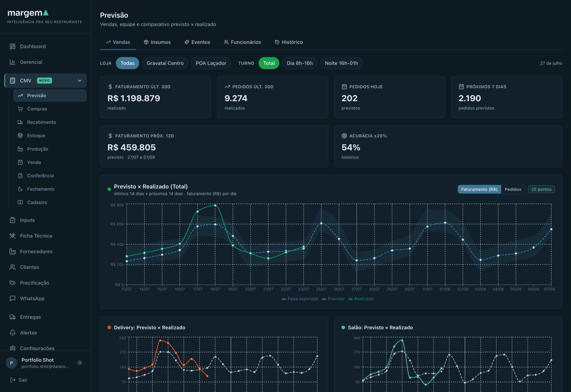
Task: Toggle the Realizado legend entry
Action: pyautogui.click(x=361, y=299)
